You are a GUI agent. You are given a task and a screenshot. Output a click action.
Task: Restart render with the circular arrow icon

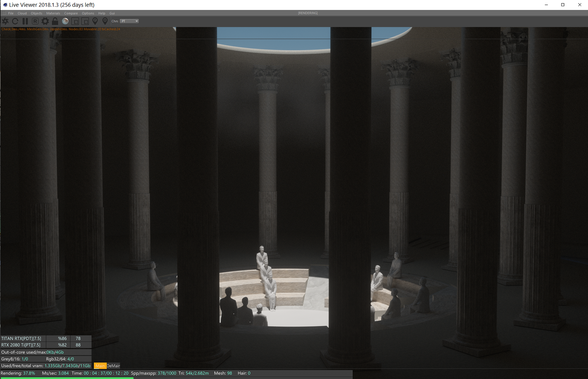(15, 21)
